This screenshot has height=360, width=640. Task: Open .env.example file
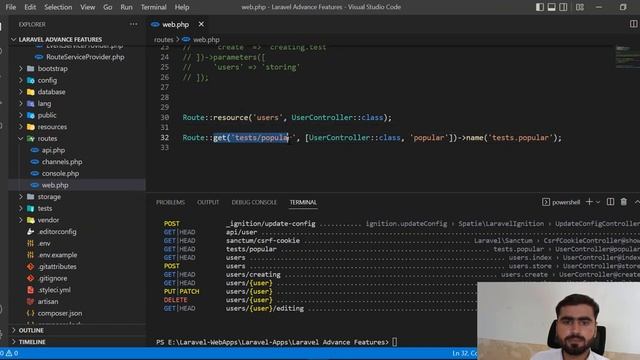(x=57, y=255)
